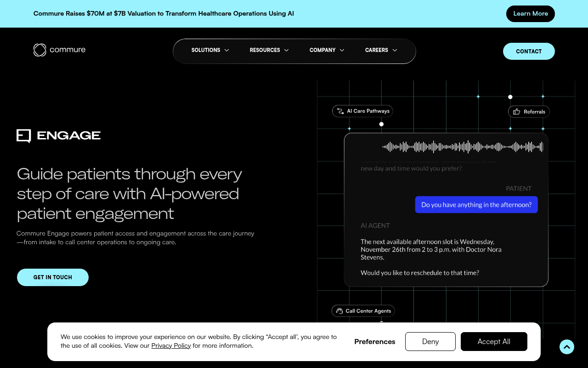Open cookie Preferences
The height and width of the screenshot is (368, 588).
375,341
